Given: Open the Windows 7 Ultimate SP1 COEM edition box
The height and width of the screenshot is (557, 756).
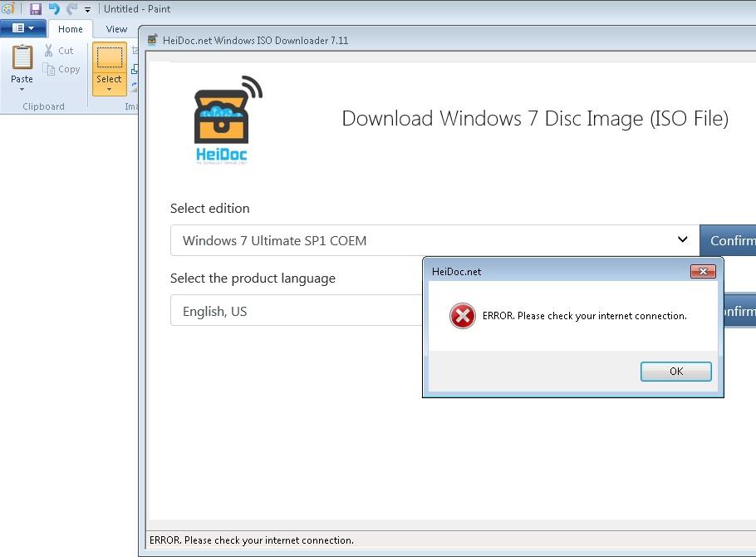Looking at the screenshot, I should [x=434, y=240].
